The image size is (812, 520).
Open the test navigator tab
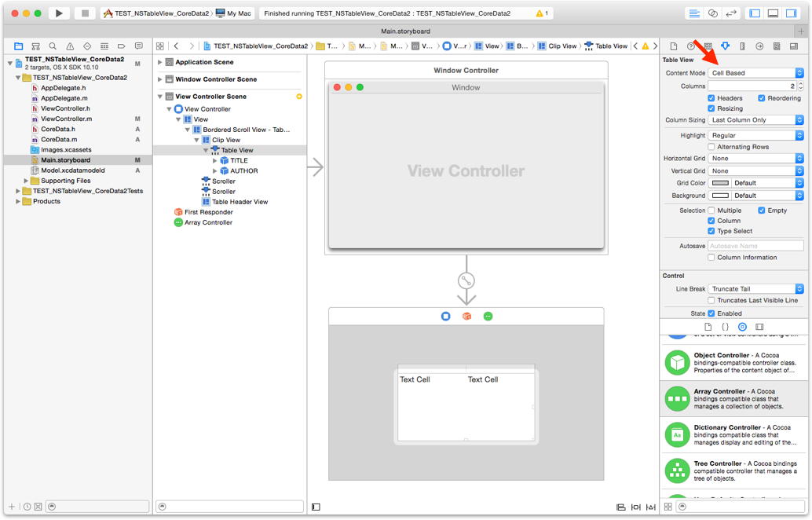87,46
